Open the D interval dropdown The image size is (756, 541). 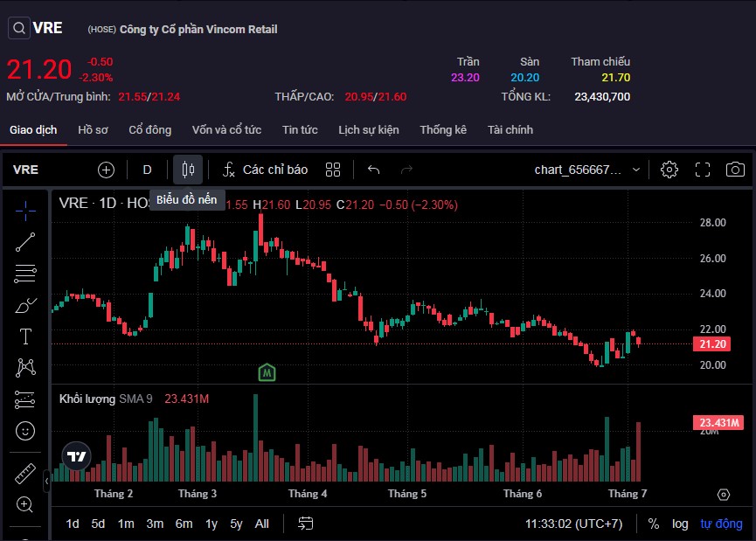(147, 170)
